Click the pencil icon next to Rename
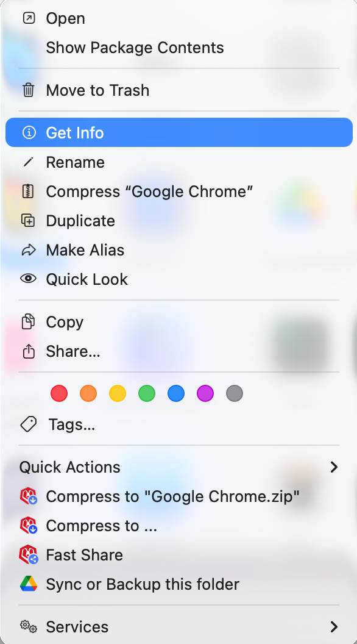 pos(28,162)
